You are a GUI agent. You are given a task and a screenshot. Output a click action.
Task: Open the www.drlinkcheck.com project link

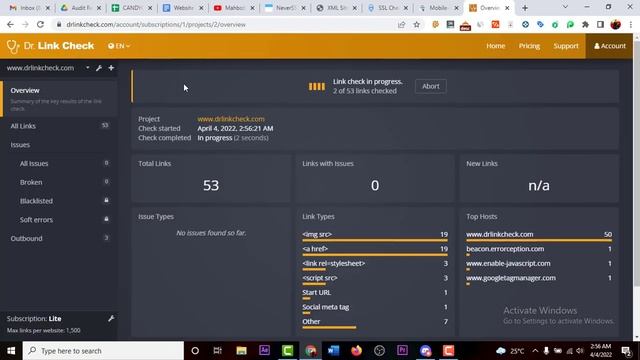[231, 119]
